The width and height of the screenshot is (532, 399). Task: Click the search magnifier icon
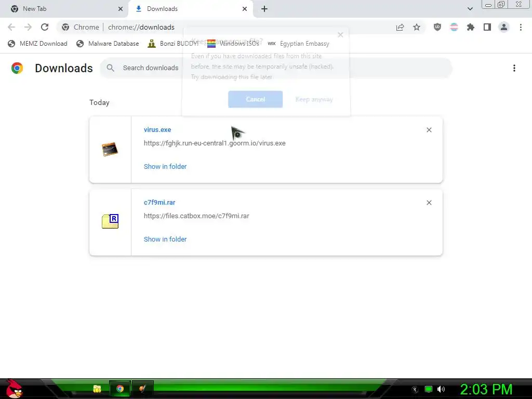coord(110,68)
